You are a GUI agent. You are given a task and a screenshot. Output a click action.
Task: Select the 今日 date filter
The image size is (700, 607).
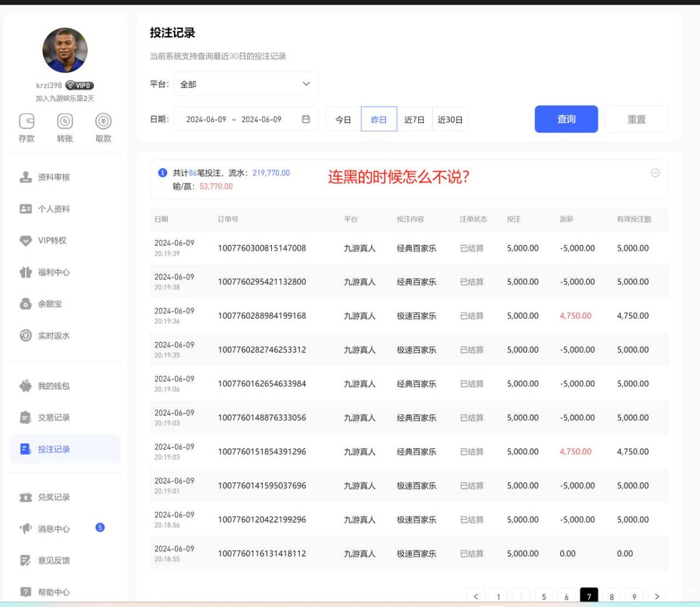pyautogui.click(x=343, y=120)
